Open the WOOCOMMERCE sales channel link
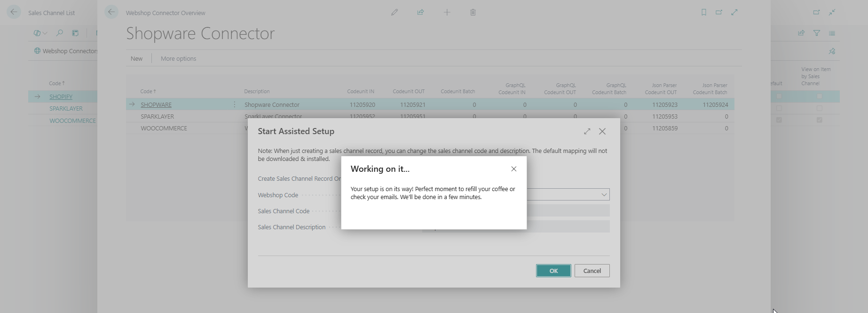Viewport: 868px width, 313px height. 72,120
